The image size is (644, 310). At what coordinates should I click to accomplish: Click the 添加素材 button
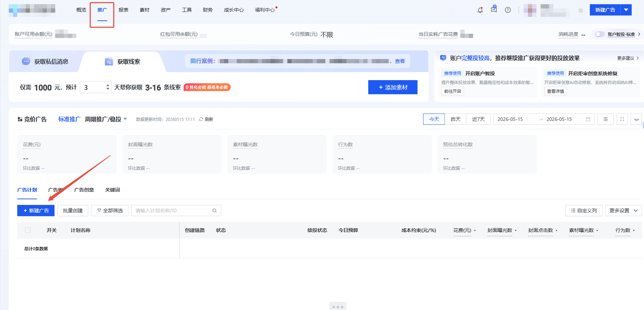tap(393, 87)
